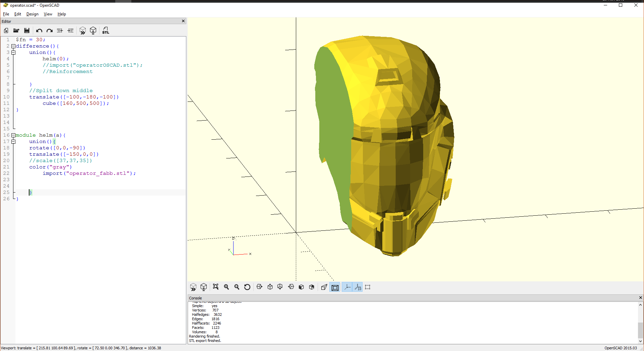Screen dimensions: 644x351
Task: Click the 'translate([-150,0,0])' line
Action: click(64, 154)
